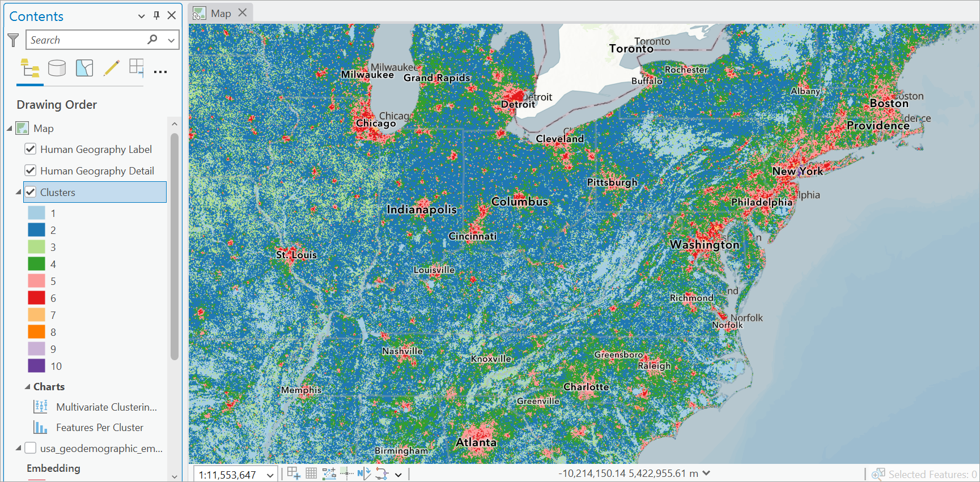Click the Atlanta label on the map

pyautogui.click(x=476, y=442)
